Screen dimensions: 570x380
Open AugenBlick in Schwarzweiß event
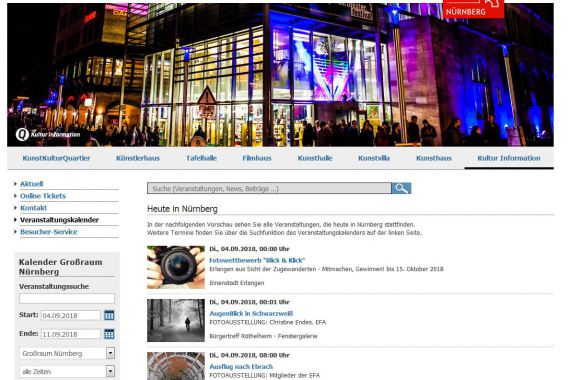point(251,313)
